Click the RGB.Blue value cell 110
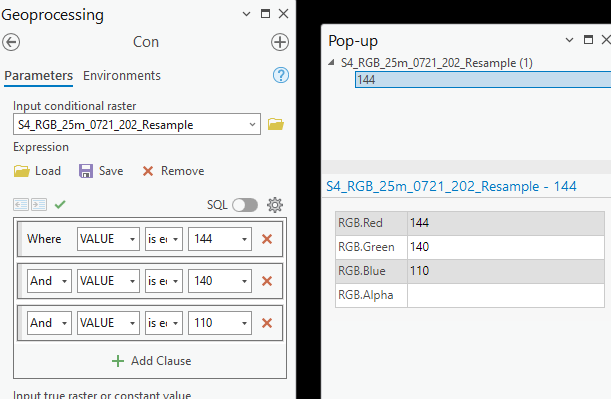611x399 pixels. point(506,271)
